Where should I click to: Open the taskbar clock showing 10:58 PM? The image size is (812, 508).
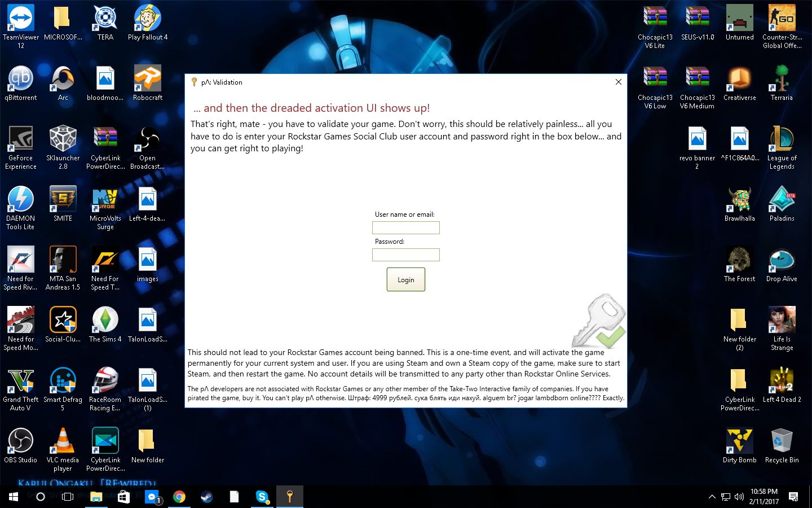(764, 497)
